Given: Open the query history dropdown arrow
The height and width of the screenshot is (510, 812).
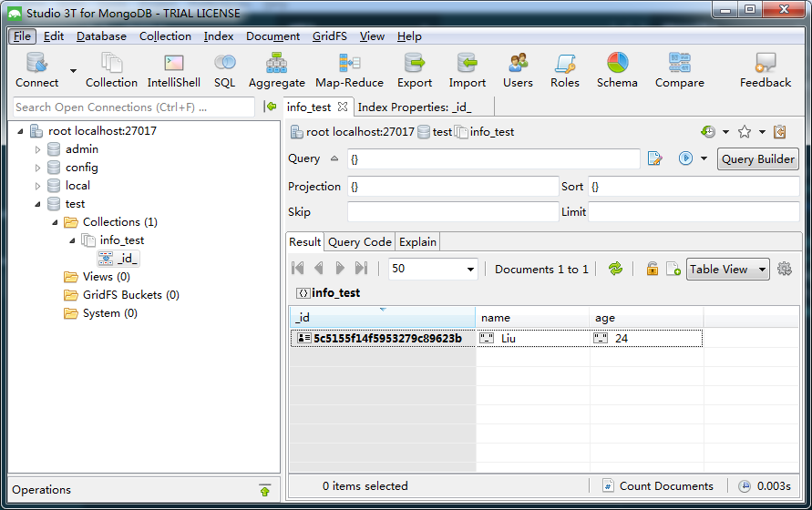Looking at the screenshot, I should pos(725,132).
